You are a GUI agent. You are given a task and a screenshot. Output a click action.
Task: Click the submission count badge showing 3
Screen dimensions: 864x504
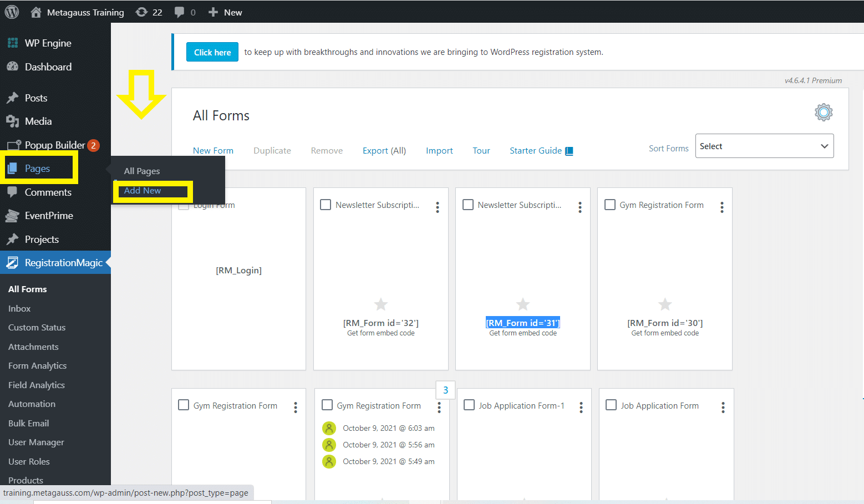tap(445, 390)
